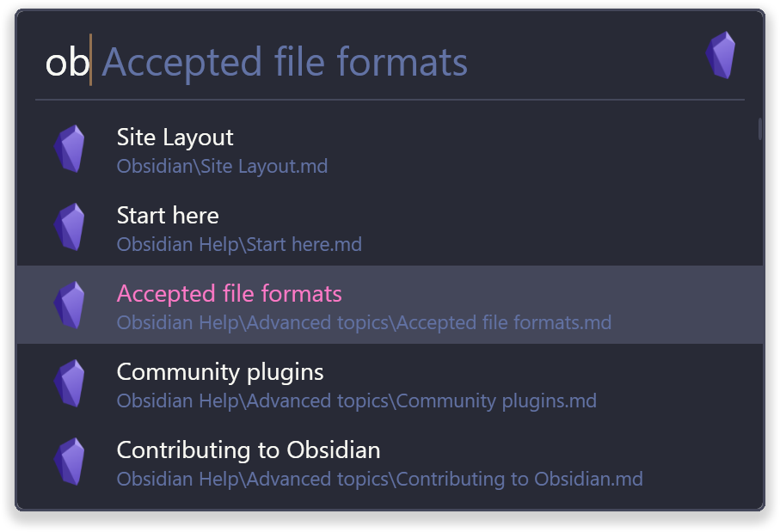Screen dimensions: 780x532
Task: Open the Start here note result
Action: (168, 216)
